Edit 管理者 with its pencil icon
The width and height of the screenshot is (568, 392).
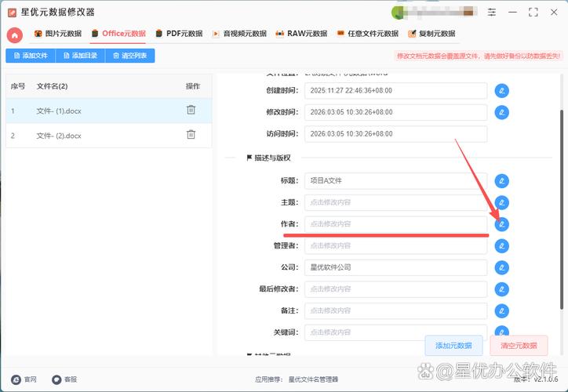[x=502, y=245]
